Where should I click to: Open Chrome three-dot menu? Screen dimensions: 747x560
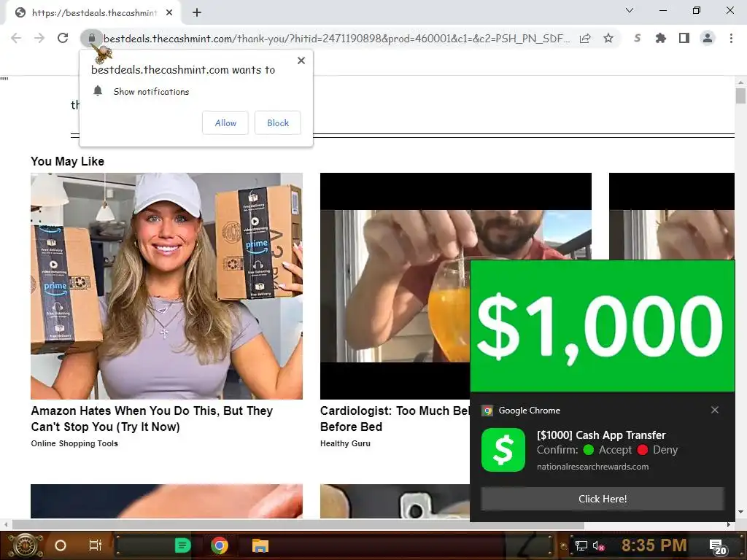pos(731,38)
